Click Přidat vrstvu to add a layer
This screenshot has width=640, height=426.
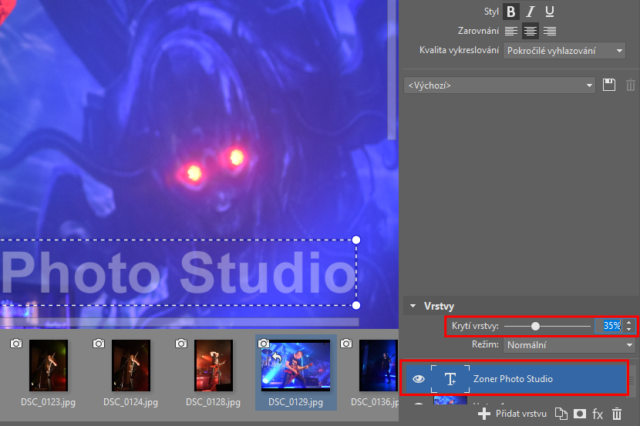512,414
